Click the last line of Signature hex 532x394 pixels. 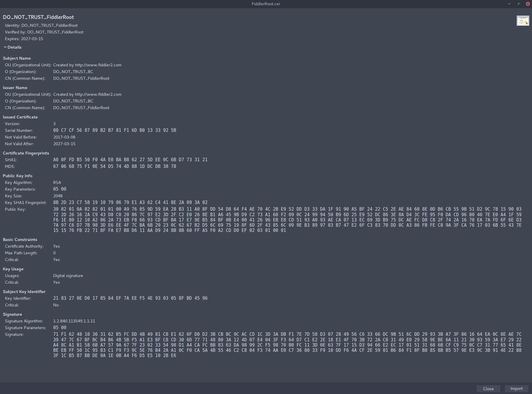click(115, 356)
